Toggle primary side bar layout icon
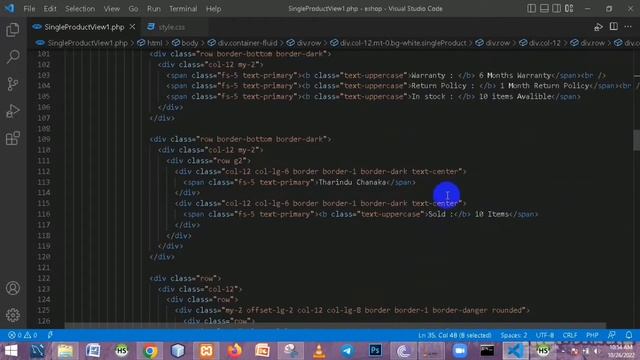Image resolution: width=640 pixels, height=360 pixels. click(531, 9)
